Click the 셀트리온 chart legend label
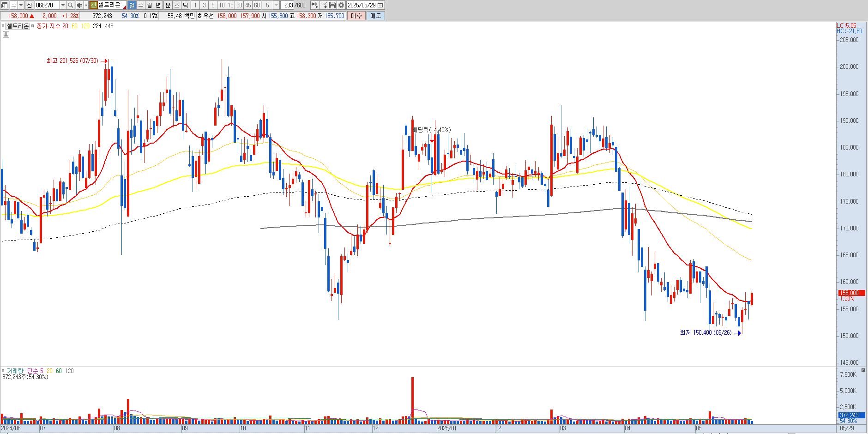Viewport: 868px width, 434px height. (x=18, y=26)
